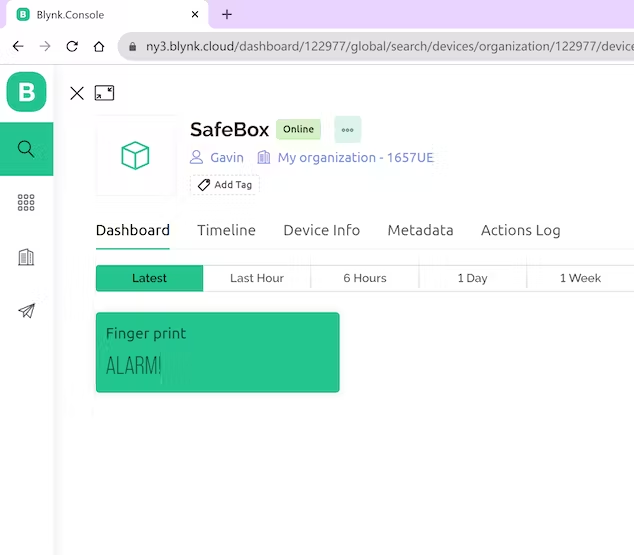Image resolution: width=634 pixels, height=555 pixels.
Task: Close the Blynk.Console browser tab
Action: pos(195,15)
